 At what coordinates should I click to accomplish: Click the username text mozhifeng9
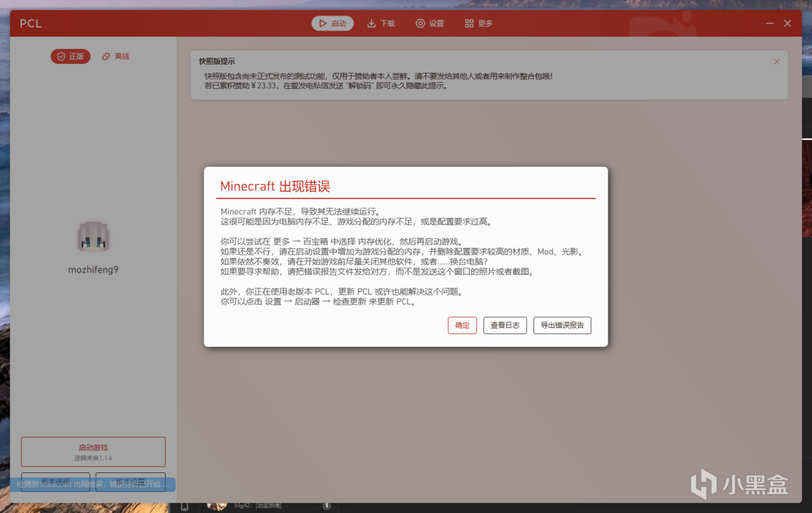tap(93, 269)
